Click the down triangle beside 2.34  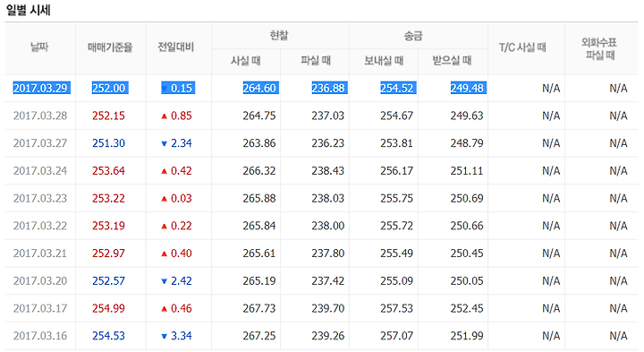(165, 143)
